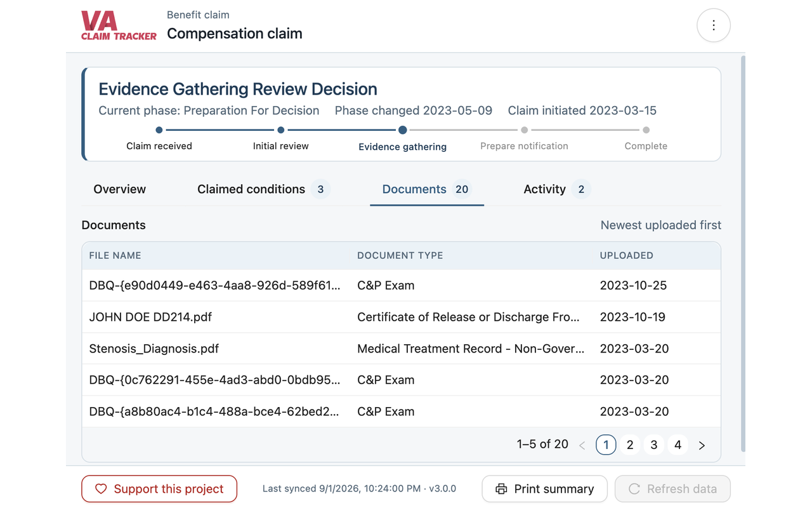Go to previous page of documents

582,445
